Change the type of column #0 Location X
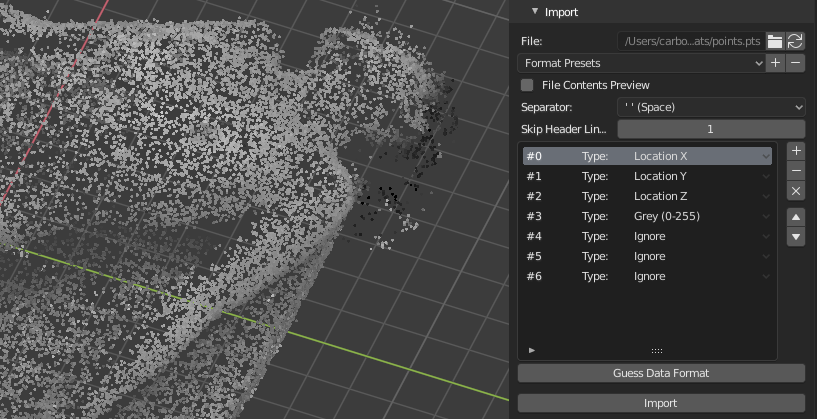This screenshot has width=817, height=419. click(701, 156)
